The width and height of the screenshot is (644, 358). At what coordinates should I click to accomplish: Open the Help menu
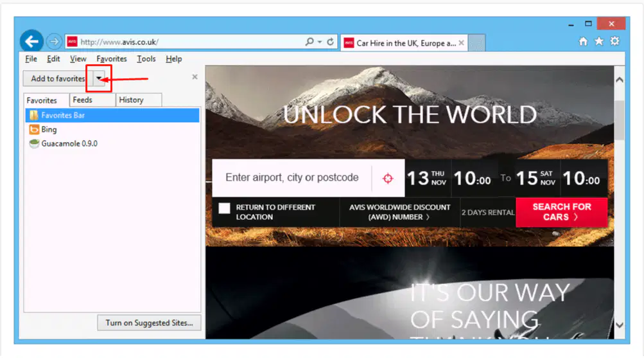pos(174,58)
